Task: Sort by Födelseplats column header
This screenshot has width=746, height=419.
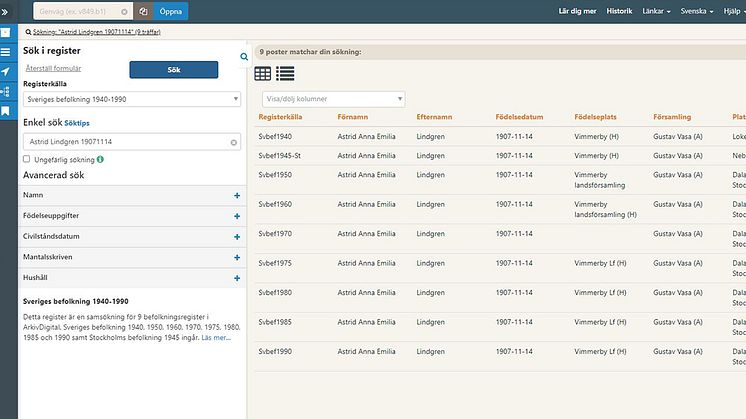Action: 595,117
